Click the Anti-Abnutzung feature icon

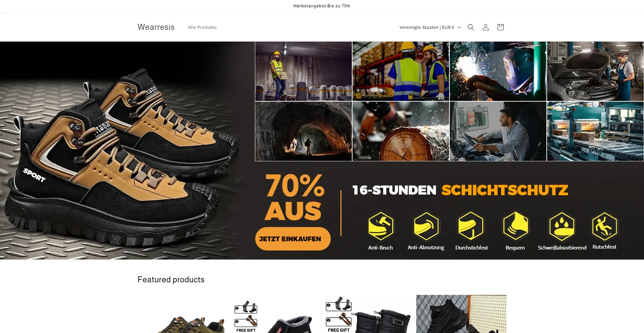pyautogui.click(x=426, y=226)
